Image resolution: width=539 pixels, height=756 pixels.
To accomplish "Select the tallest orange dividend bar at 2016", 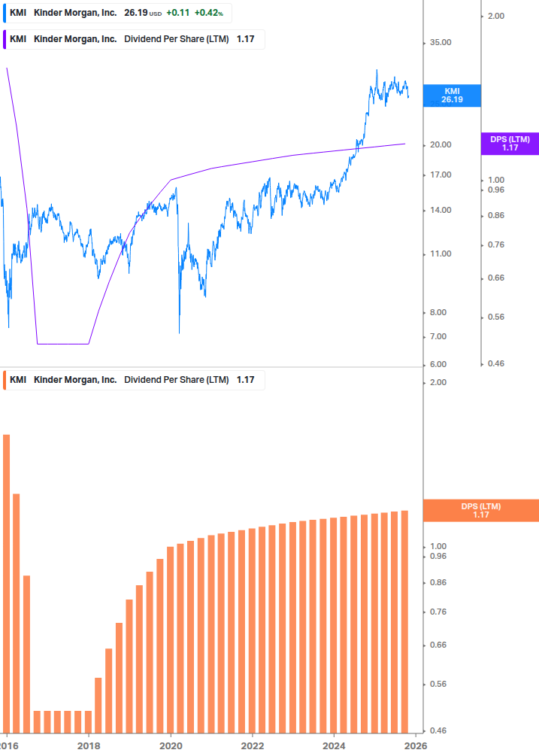I will click(6, 584).
